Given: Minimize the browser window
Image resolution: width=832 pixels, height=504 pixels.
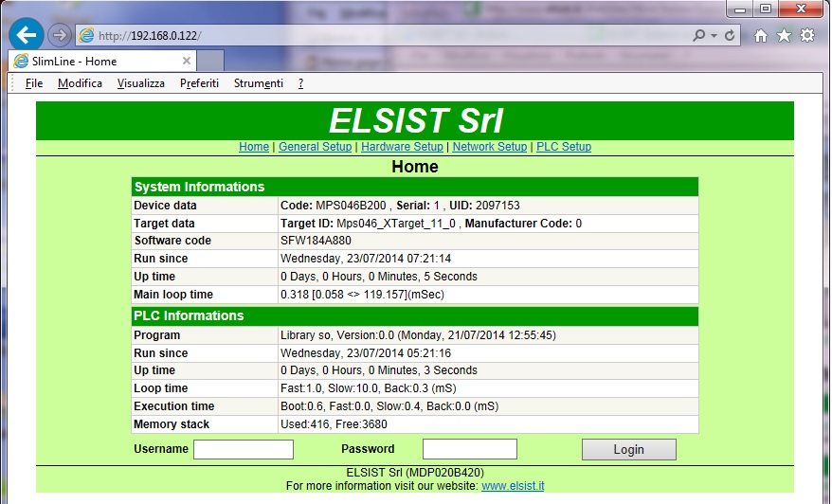Looking at the screenshot, I should (x=740, y=9).
